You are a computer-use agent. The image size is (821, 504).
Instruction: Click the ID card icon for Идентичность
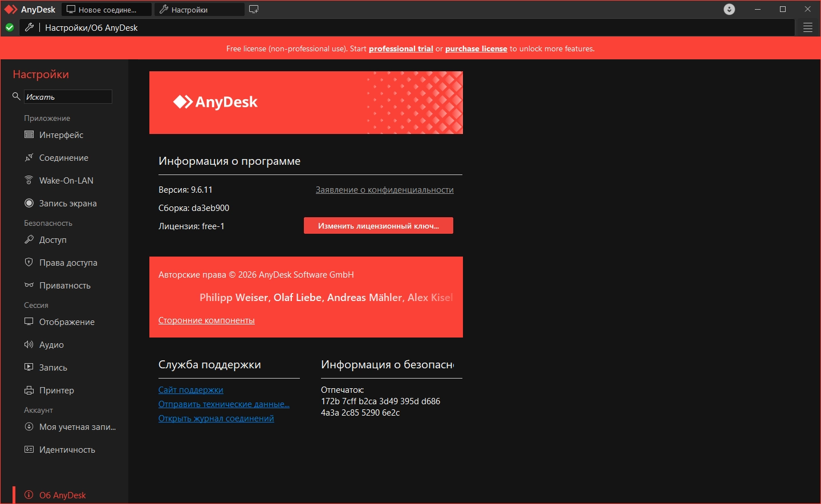pyautogui.click(x=29, y=449)
